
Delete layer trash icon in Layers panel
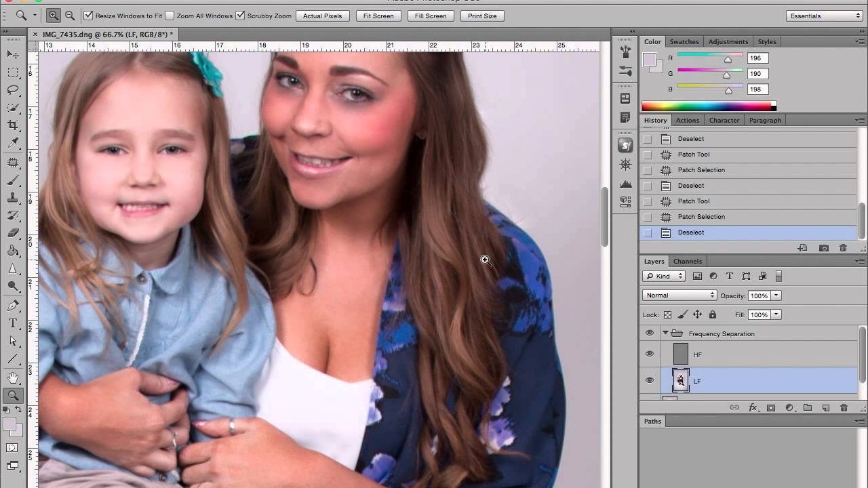[x=844, y=407]
